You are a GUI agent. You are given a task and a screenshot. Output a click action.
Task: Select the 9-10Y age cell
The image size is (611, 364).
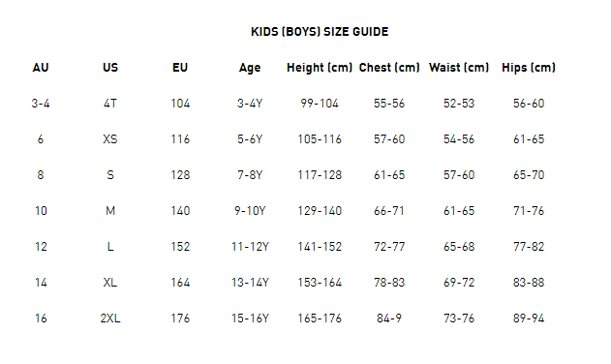click(x=250, y=211)
